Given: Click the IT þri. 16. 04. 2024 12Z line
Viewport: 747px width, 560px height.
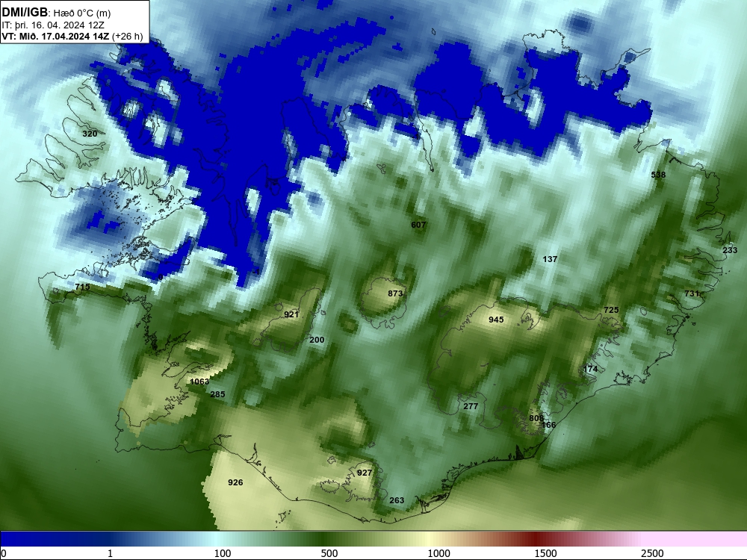Looking at the screenshot, I should 53,25.
